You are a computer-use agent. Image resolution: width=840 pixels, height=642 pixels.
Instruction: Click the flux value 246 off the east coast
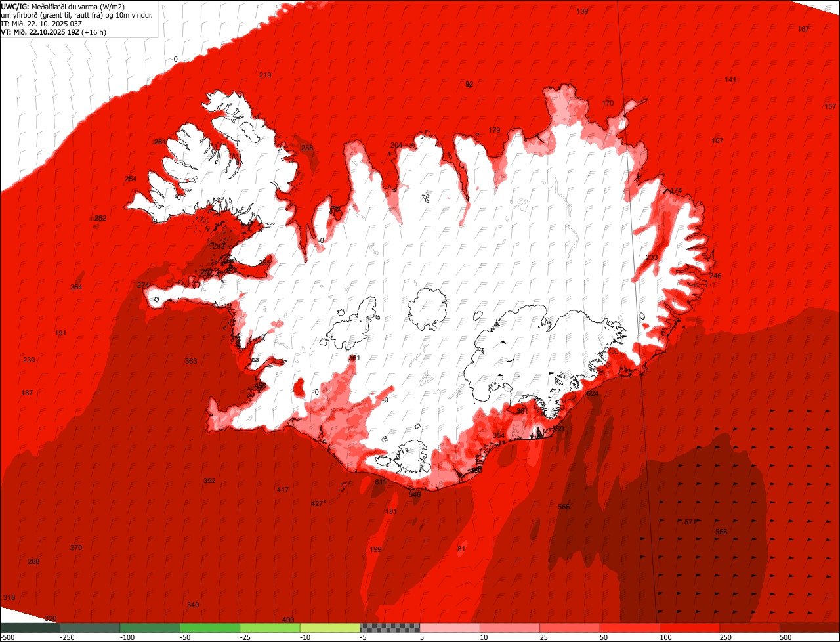[715, 276]
